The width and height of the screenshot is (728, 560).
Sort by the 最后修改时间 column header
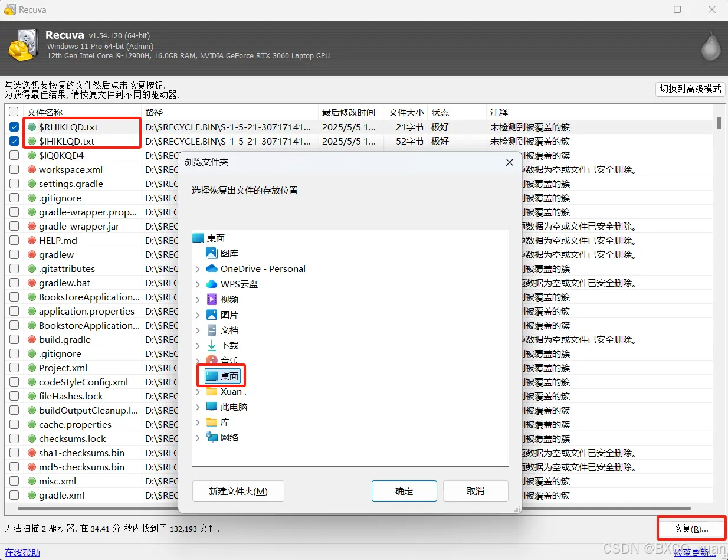coord(350,112)
